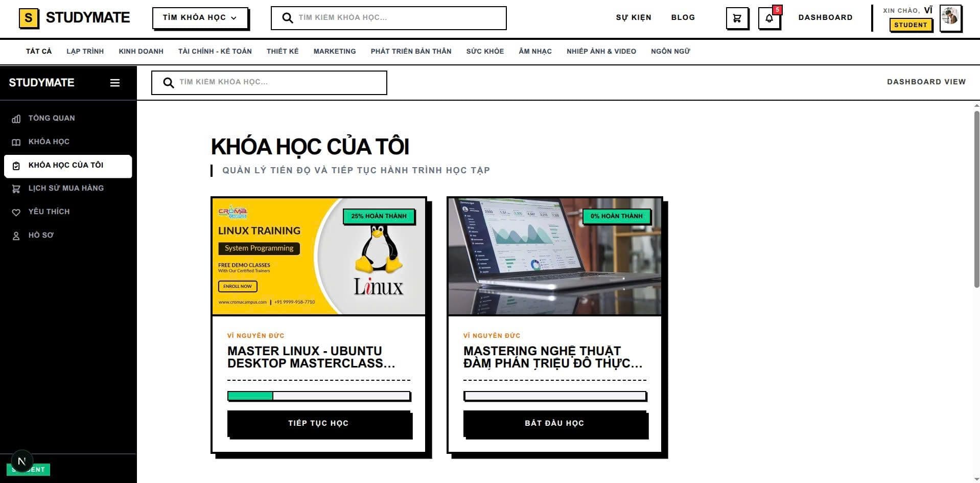Click the Tổng Quan chart icon
The height and width of the screenshot is (483, 980).
tap(16, 119)
